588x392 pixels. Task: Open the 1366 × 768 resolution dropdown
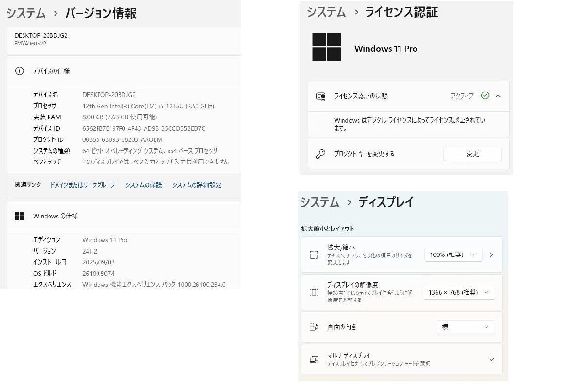click(459, 292)
